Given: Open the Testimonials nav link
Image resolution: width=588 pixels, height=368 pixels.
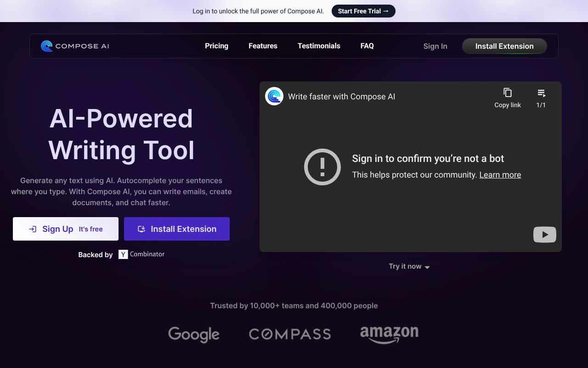Looking at the screenshot, I should [319, 46].
